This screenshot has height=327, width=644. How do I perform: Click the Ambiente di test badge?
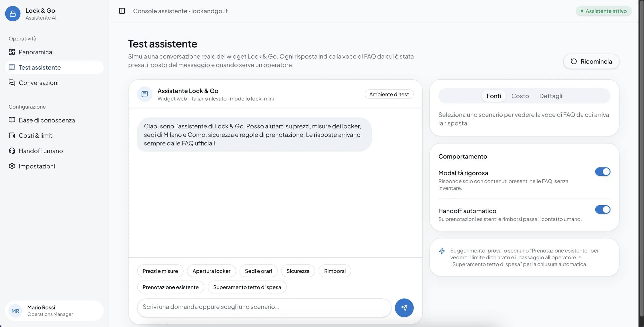click(389, 94)
